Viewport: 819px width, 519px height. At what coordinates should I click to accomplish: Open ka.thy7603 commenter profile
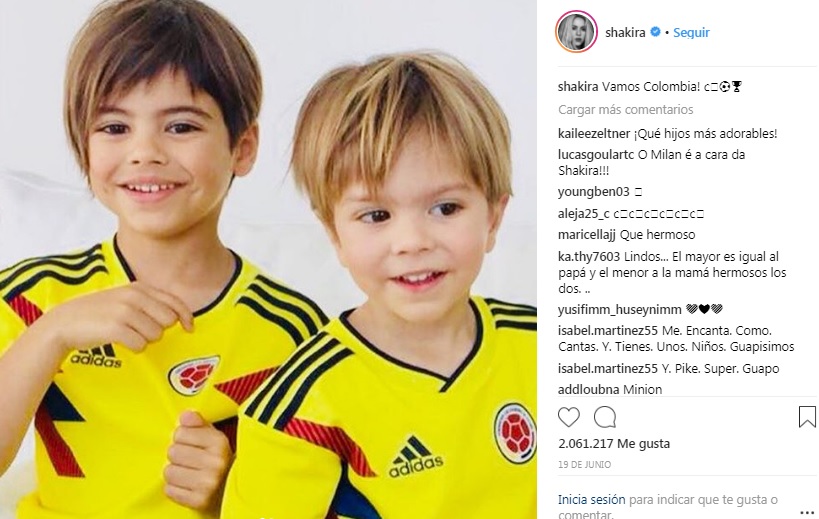pos(589,256)
